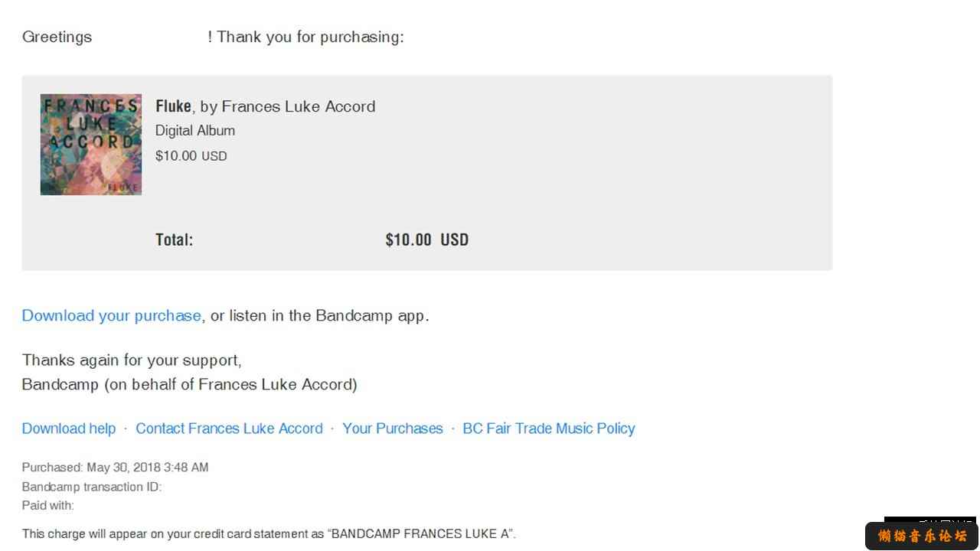The width and height of the screenshot is (980, 551).
Task: Click the Greetings text
Action: tap(57, 37)
